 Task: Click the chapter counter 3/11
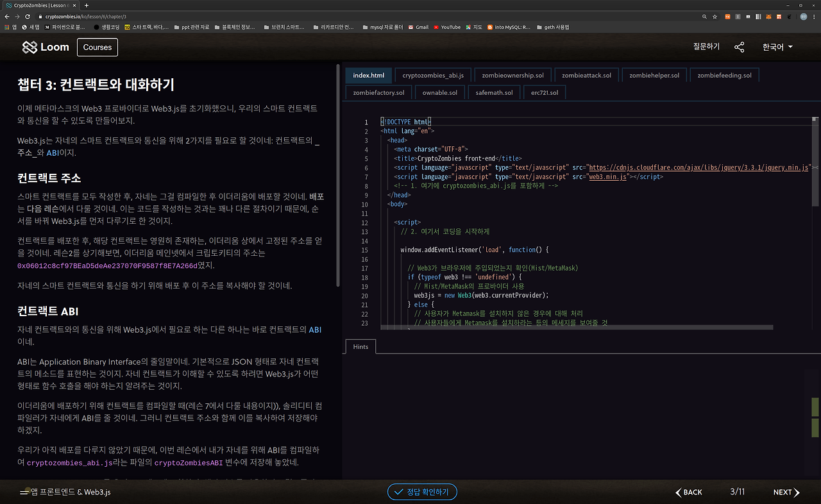click(x=738, y=492)
